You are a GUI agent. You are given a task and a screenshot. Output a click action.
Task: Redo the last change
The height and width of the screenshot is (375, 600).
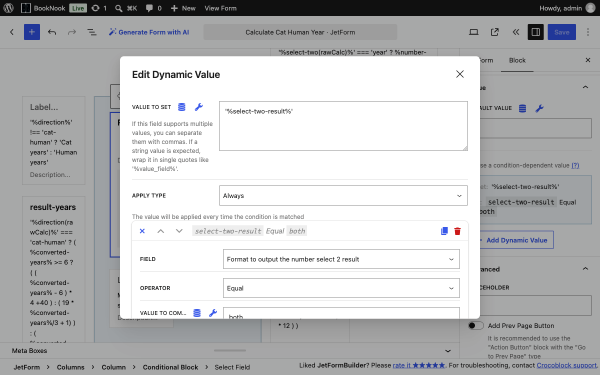72,32
